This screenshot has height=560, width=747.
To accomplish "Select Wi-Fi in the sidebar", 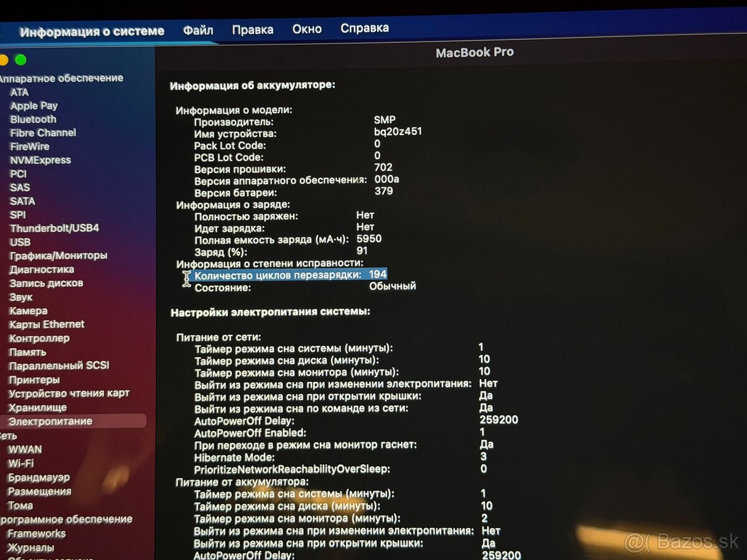I will tap(21, 464).
